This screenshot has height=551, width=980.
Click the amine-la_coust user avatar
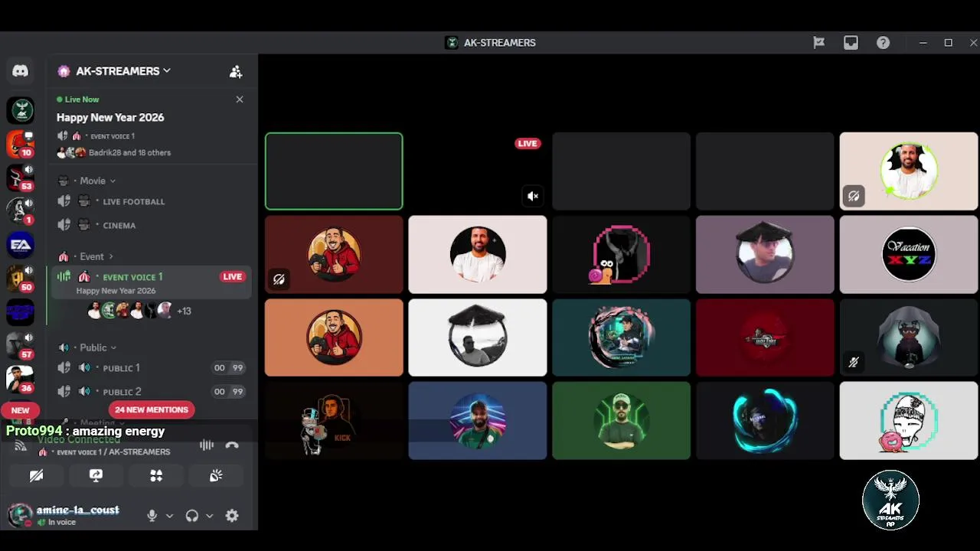point(20,516)
